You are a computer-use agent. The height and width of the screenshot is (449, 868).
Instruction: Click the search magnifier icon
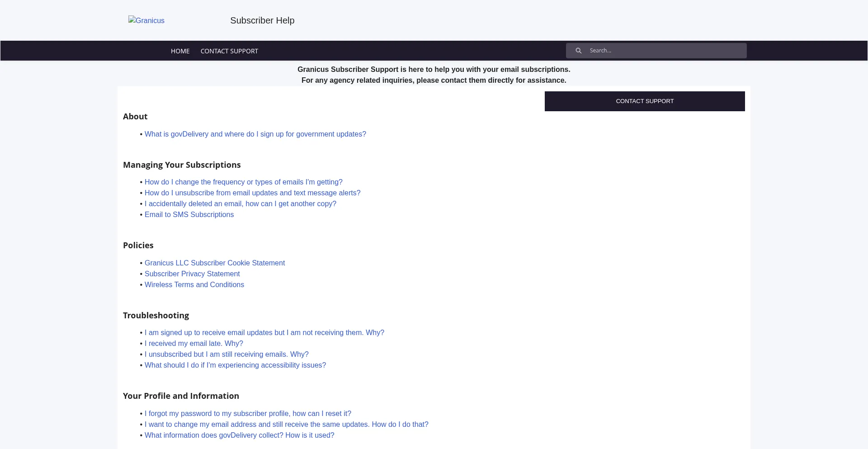[578, 51]
